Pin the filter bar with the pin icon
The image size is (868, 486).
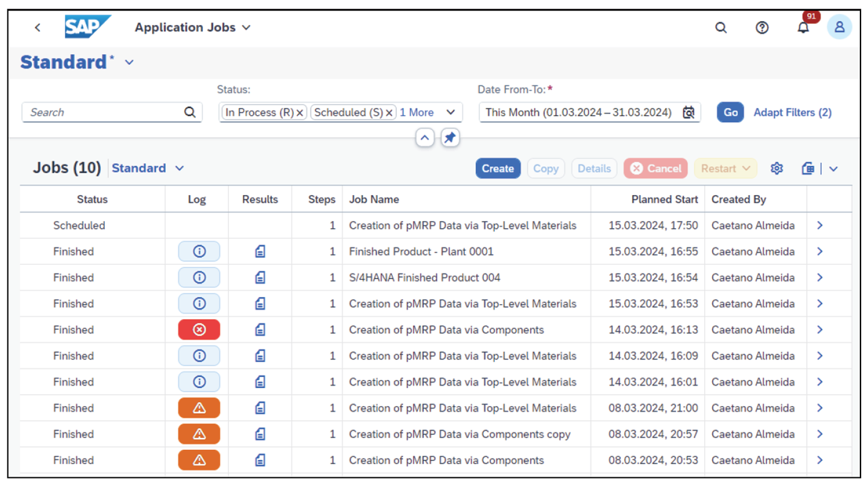point(449,138)
